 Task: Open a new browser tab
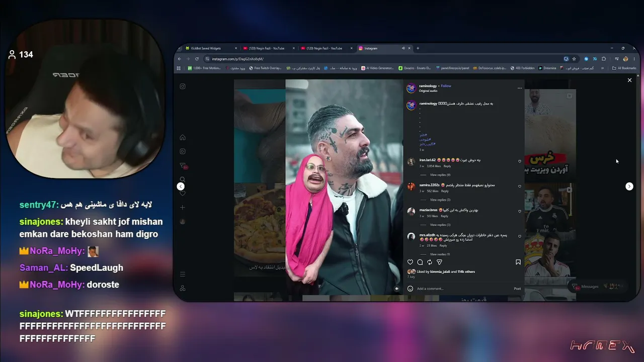pyautogui.click(x=418, y=48)
